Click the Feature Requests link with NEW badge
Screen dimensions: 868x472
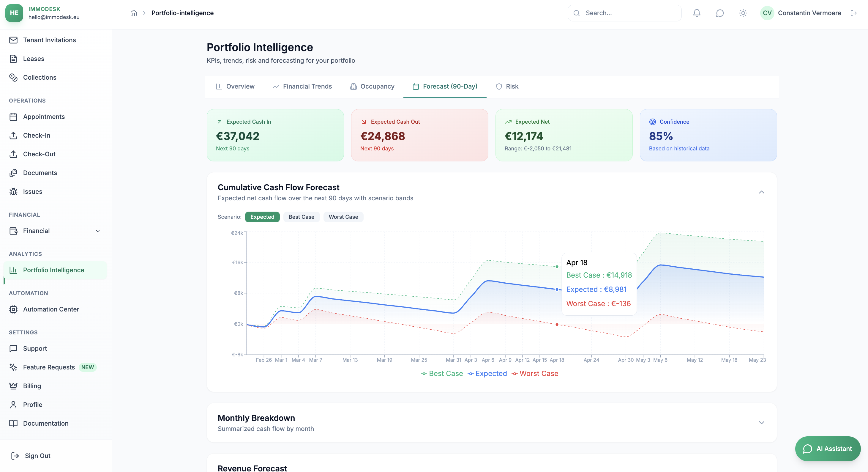(x=49, y=367)
